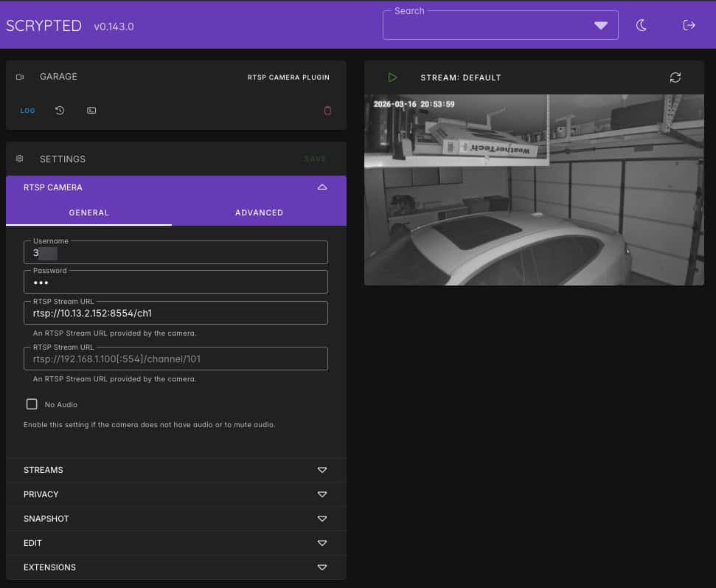Click the logout icon in header
The image size is (716, 588).
[689, 26]
